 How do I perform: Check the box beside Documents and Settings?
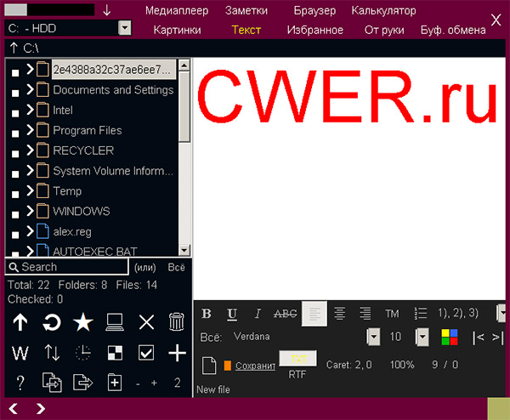point(15,93)
